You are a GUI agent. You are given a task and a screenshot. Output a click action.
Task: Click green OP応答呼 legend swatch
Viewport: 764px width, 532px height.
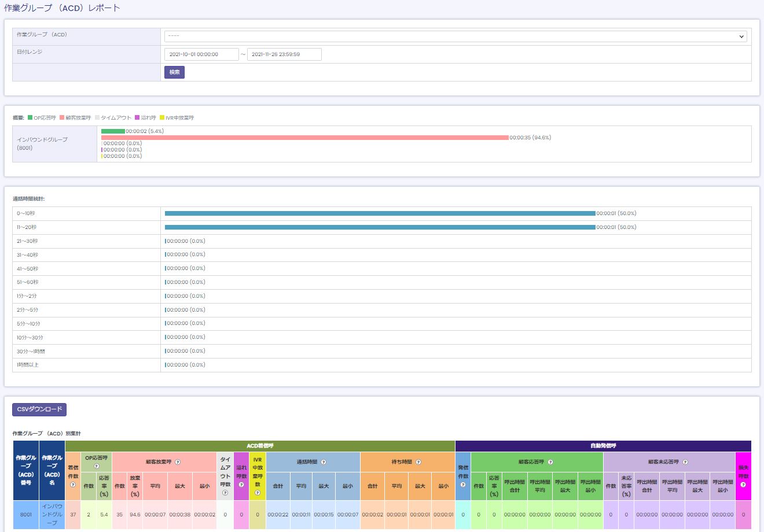coord(30,118)
